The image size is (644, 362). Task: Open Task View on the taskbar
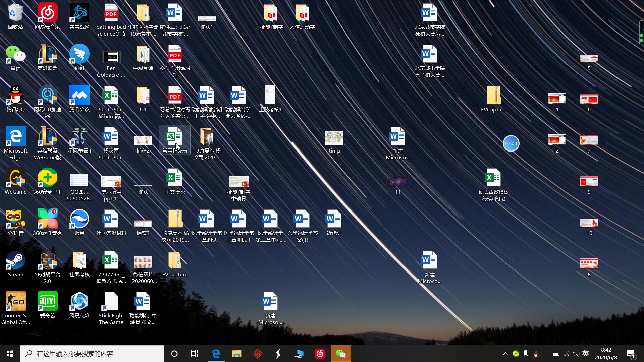195,354
